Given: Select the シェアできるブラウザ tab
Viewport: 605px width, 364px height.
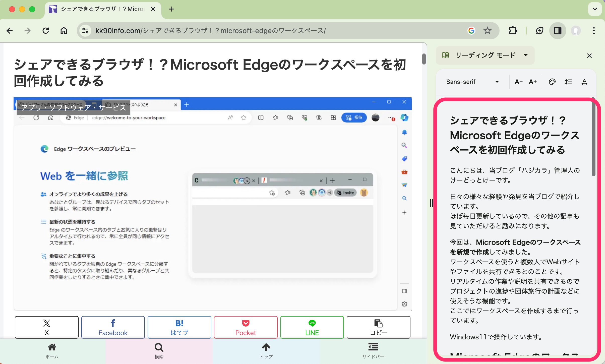Looking at the screenshot, I should [x=103, y=10].
